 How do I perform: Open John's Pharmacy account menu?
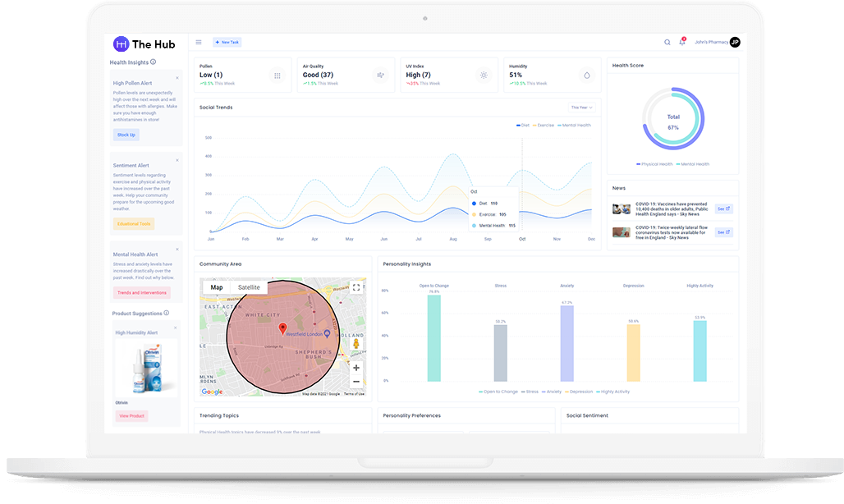tap(717, 42)
